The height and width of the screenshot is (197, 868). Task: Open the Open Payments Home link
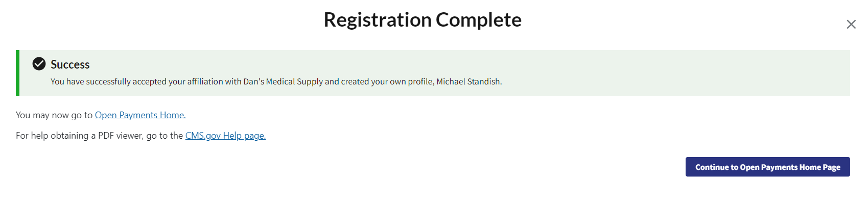coord(140,115)
